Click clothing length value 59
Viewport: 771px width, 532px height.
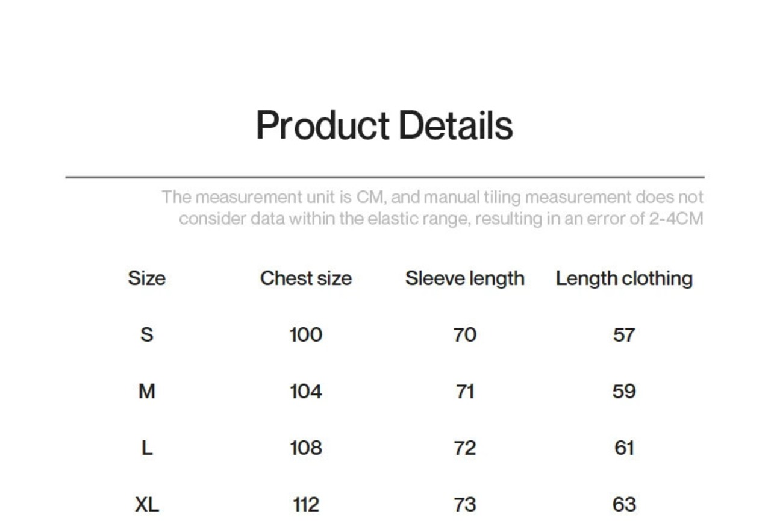[x=624, y=392]
